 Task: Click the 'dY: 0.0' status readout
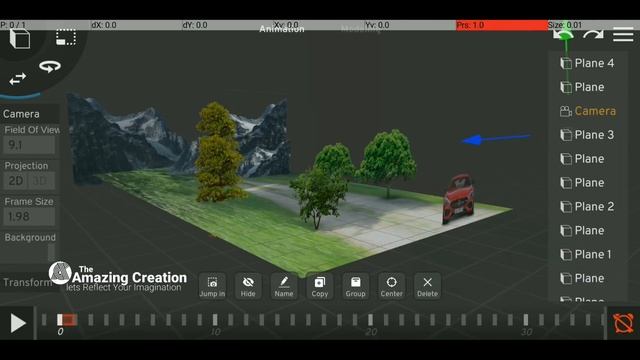pos(195,25)
